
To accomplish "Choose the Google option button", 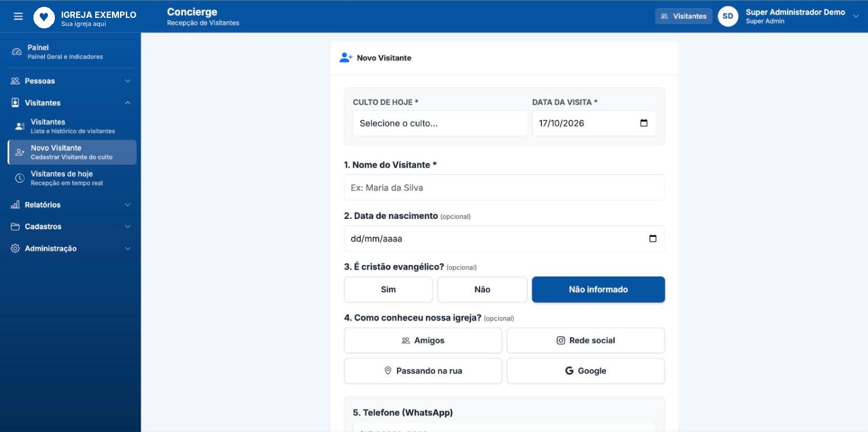I will click(x=586, y=371).
